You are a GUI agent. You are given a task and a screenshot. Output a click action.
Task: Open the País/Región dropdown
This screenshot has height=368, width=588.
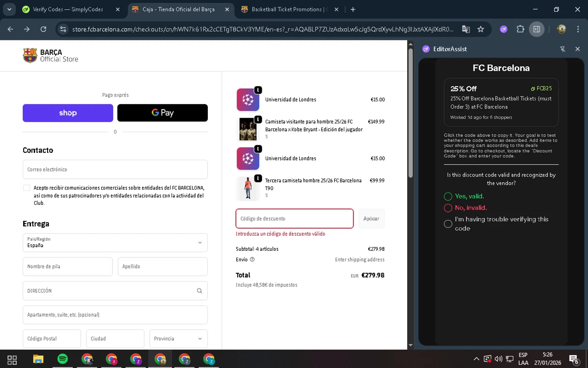point(115,242)
